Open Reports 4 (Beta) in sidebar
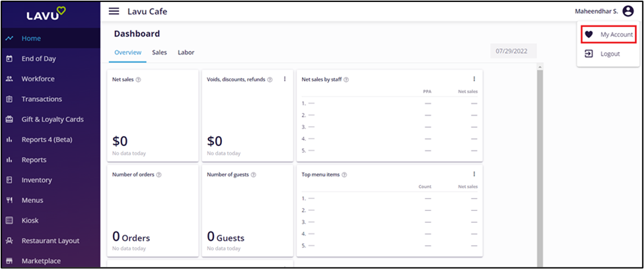Screen dimensions: 644x269 [46, 139]
